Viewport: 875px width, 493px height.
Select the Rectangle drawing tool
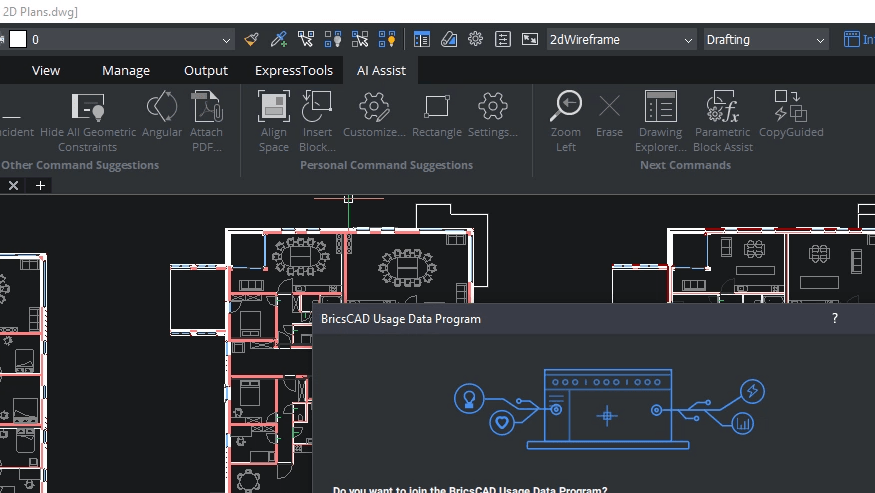(x=437, y=106)
